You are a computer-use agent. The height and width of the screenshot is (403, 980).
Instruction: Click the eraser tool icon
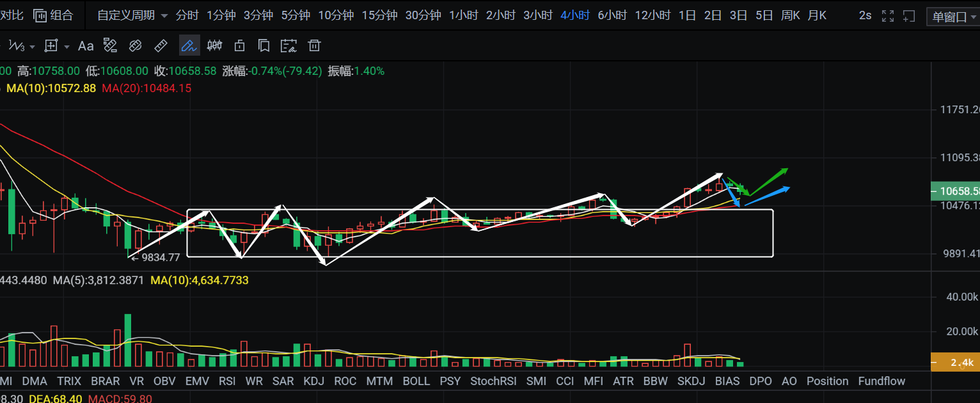135,45
